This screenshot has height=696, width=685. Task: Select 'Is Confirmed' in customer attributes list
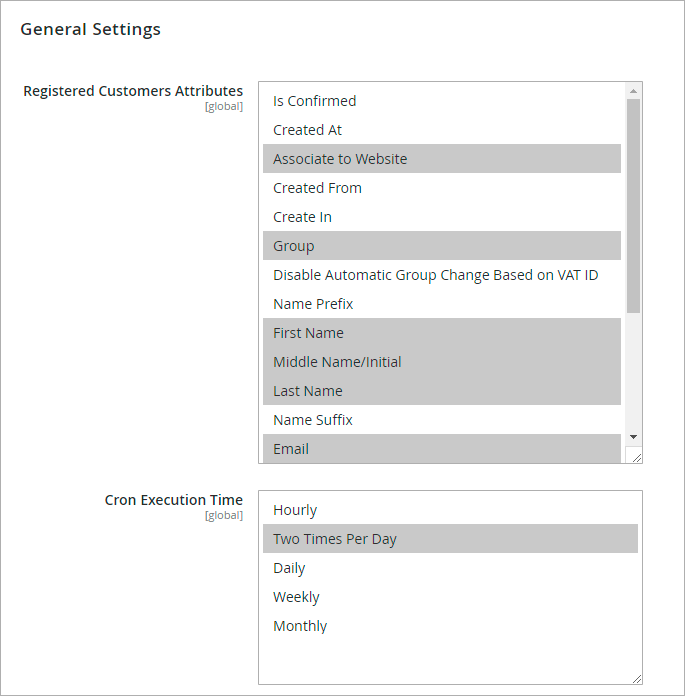(315, 101)
